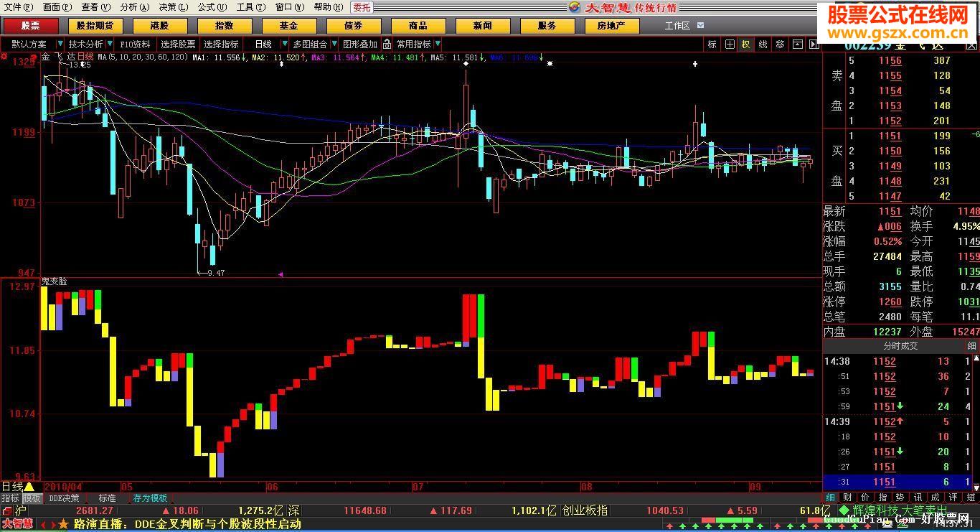The image size is (980, 532).
Task: Open the 窗口(W) menu
Action: pos(289,7)
